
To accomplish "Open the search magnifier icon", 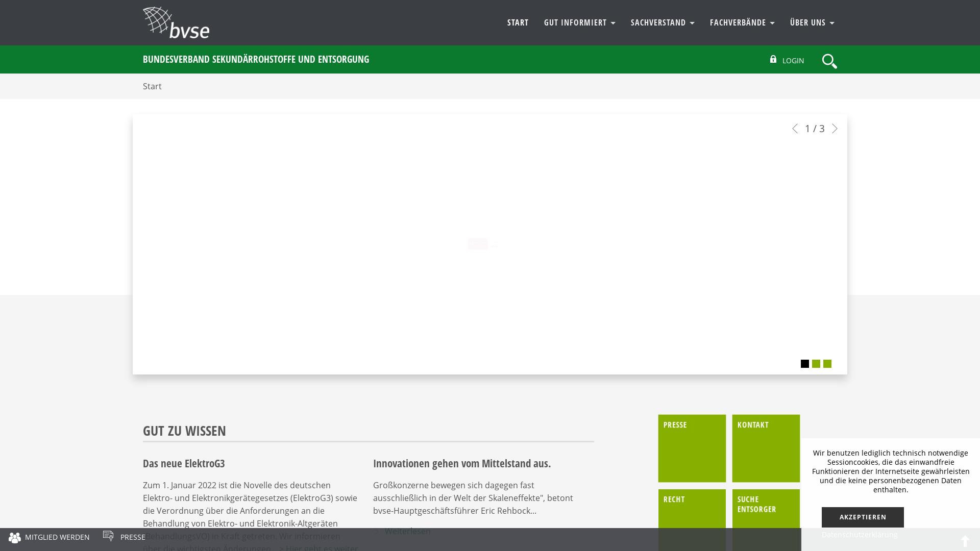I will 829,61.
